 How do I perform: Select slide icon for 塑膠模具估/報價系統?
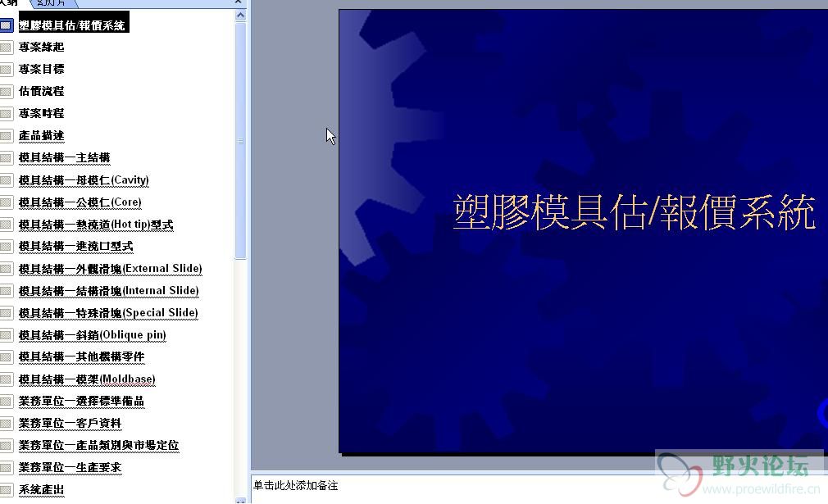pyautogui.click(x=6, y=25)
